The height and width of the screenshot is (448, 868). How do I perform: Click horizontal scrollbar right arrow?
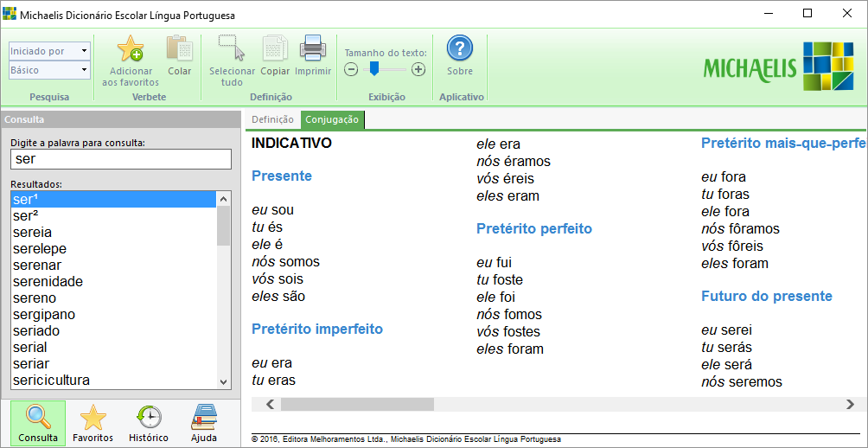click(851, 404)
